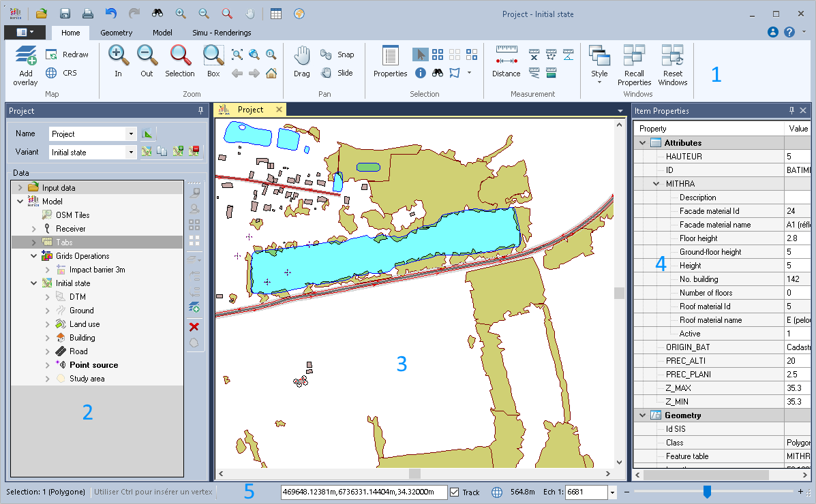
Task: Open the Variant dropdown
Action: click(131, 152)
